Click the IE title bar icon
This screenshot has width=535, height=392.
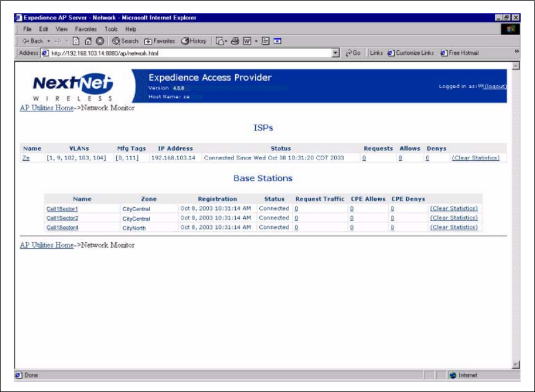(19, 18)
